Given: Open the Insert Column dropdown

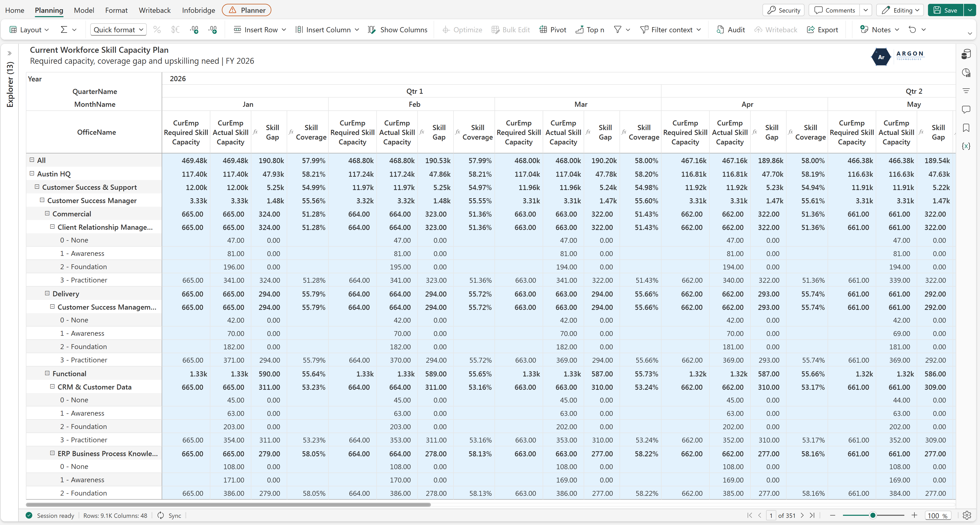Looking at the screenshot, I should pyautogui.click(x=327, y=30).
